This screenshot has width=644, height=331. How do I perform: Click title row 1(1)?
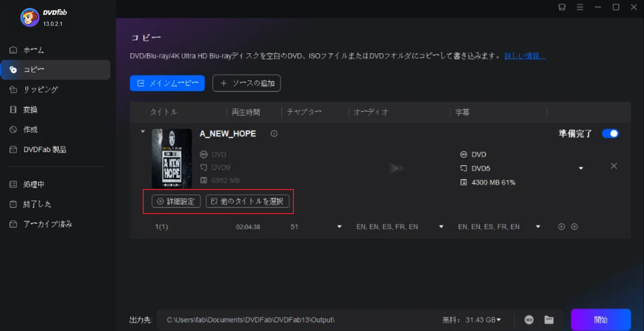pyautogui.click(x=162, y=227)
